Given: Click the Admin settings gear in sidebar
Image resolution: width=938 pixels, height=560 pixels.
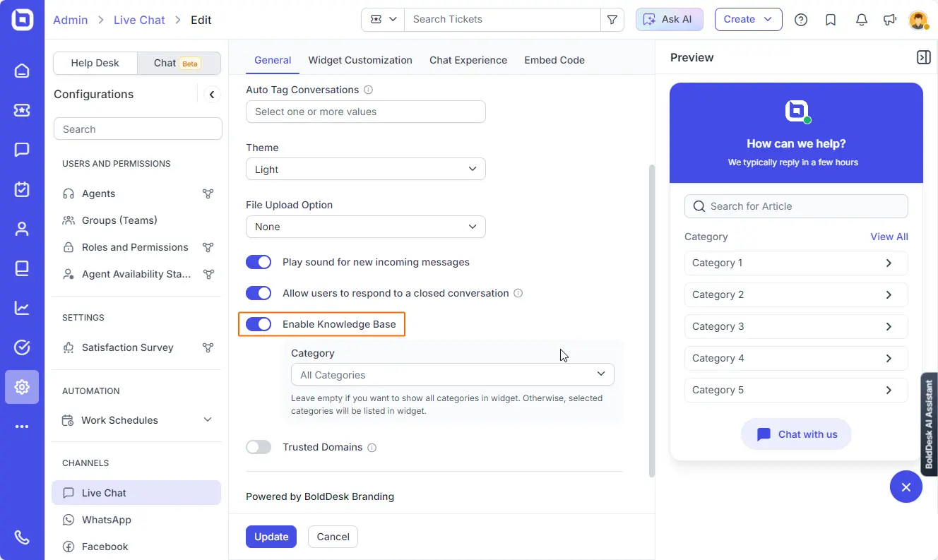Looking at the screenshot, I should click(x=22, y=387).
